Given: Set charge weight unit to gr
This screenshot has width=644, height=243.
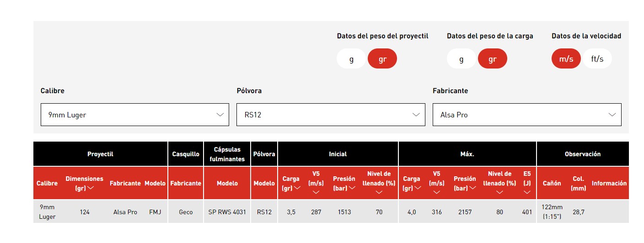Looking at the screenshot, I should [492, 59].
